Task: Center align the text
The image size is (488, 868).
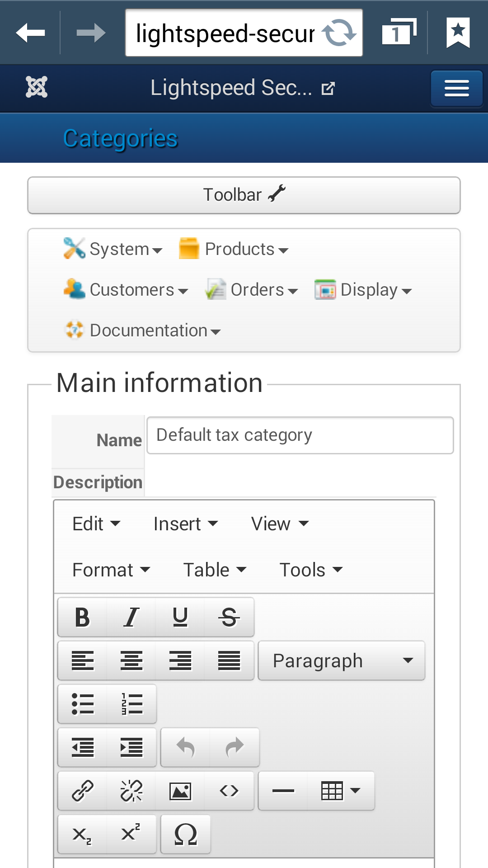Action: coord(131,660)
